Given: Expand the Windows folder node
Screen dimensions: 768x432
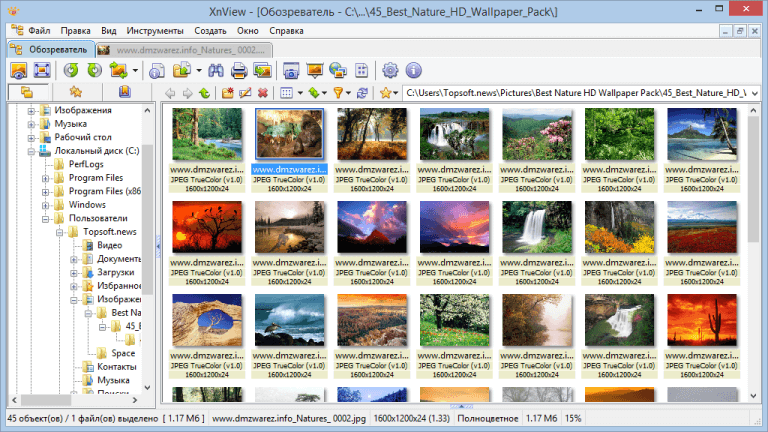Looking at the screenshot, I should pos(45,205).
